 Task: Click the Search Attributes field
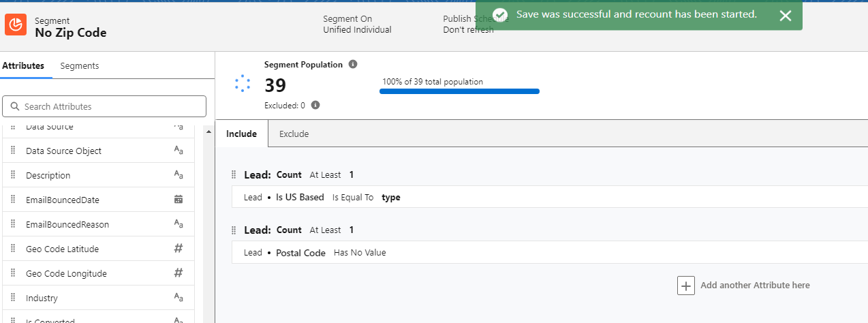(x=104, y=106)
